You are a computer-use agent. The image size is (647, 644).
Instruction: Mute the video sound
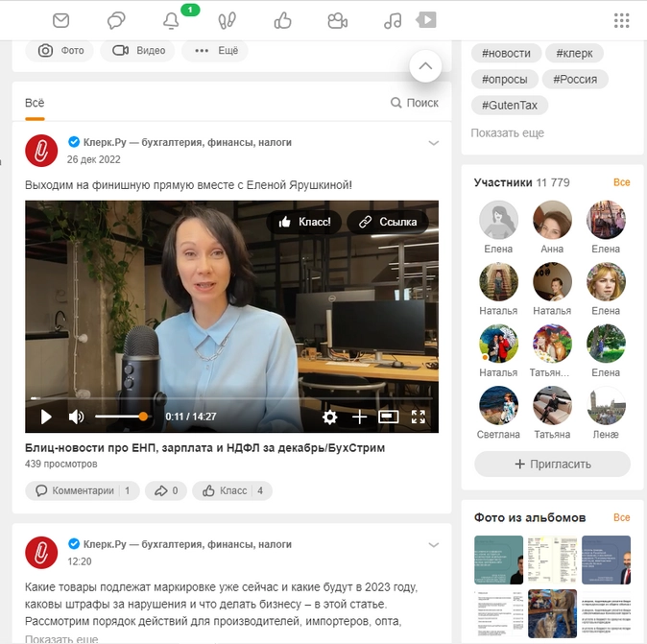click(x=76, y=417)
